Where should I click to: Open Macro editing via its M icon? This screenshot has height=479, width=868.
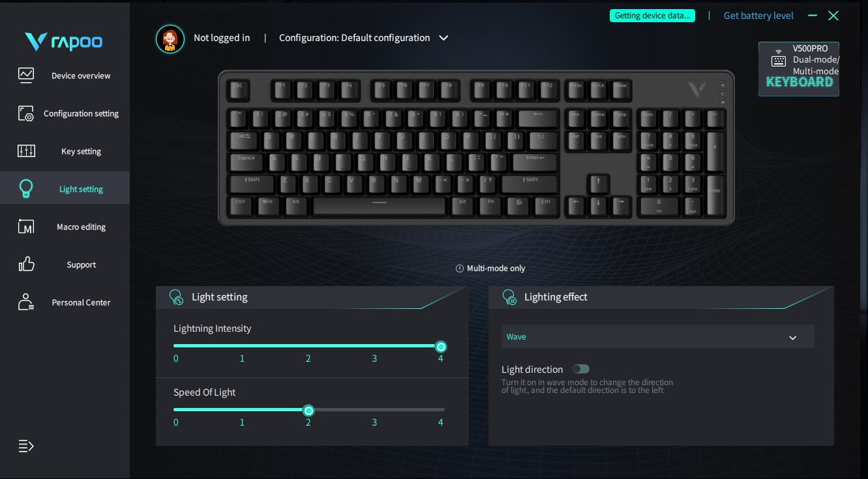26,227
